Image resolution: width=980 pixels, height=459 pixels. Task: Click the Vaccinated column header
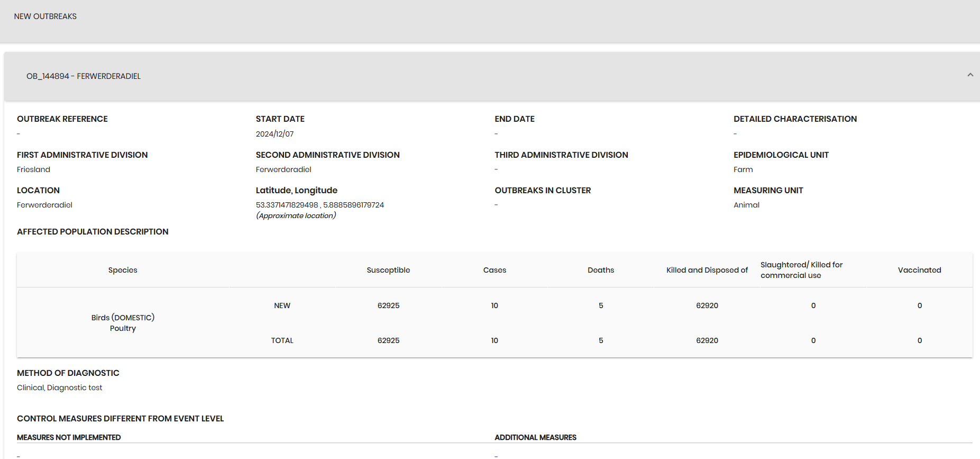(919, 270)
